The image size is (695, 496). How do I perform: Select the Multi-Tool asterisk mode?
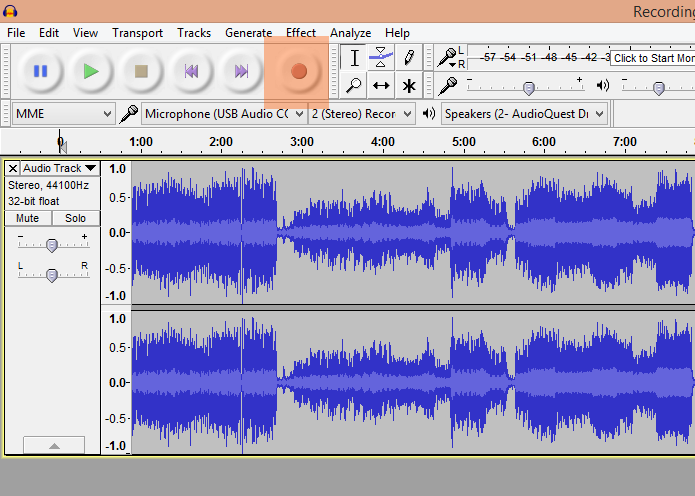click(409, 85)
